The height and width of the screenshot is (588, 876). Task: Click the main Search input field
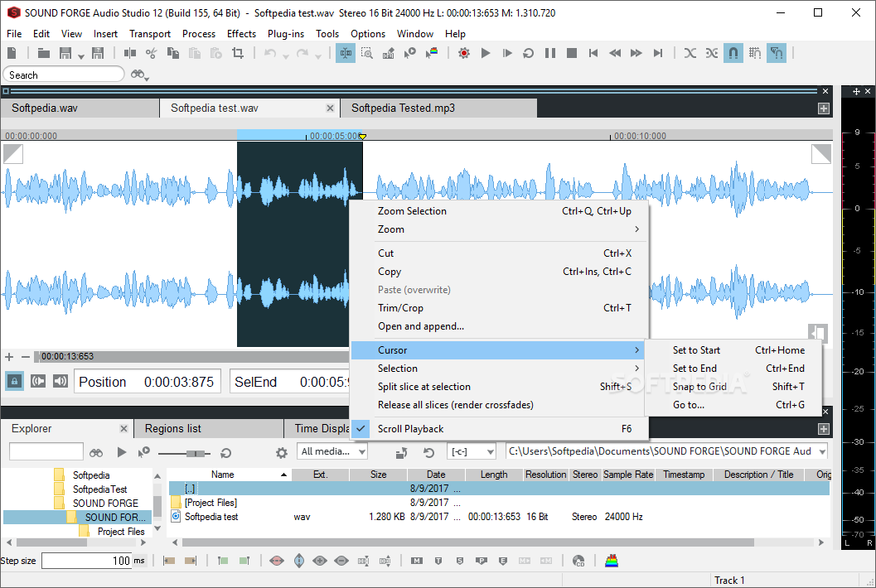pos(63,75)
